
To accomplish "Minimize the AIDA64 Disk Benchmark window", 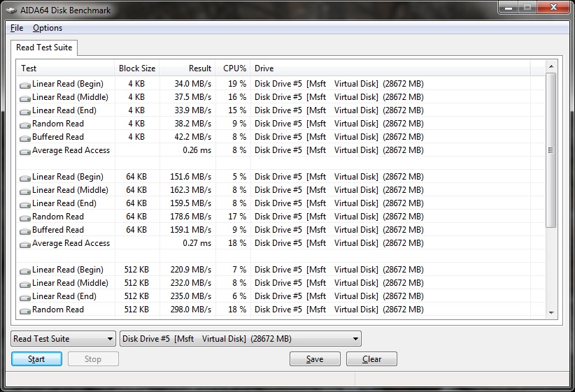I will [509, 7].
